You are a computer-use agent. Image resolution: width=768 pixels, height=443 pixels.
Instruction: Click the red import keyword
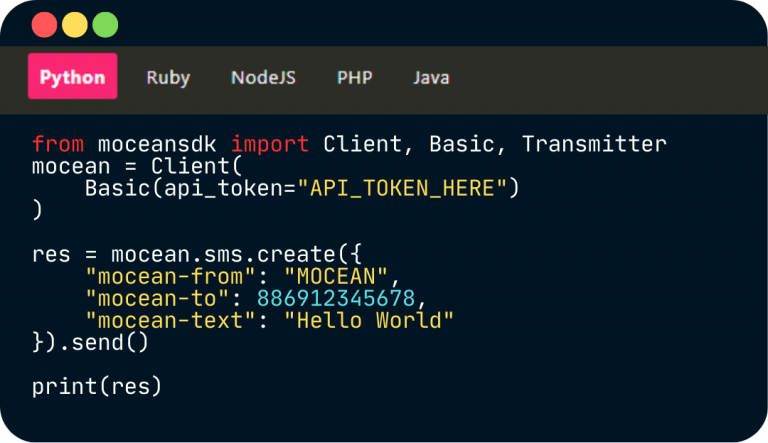[270, 144]
